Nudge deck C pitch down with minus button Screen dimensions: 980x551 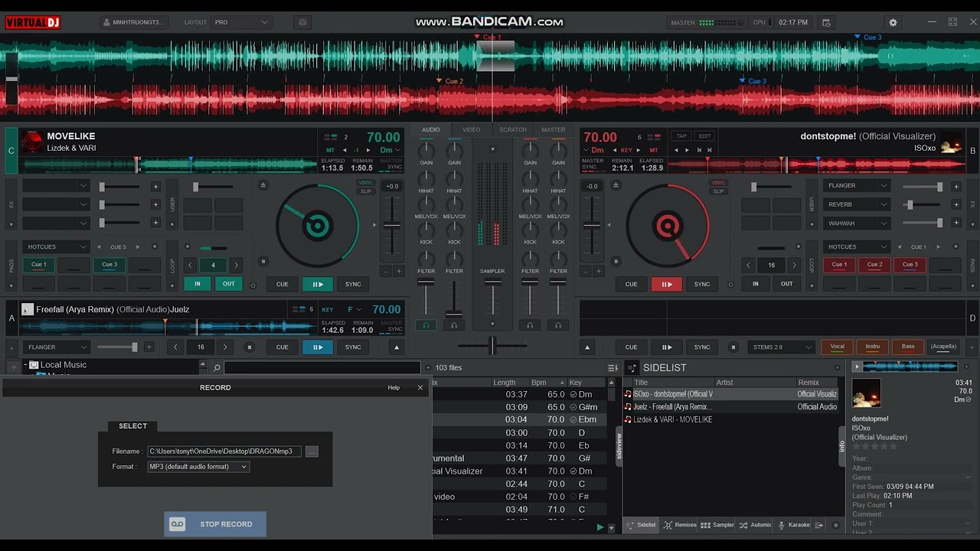(x=385, y=271)
